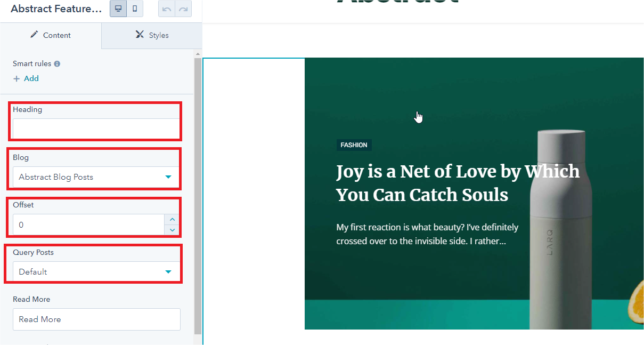Switch to desktop preview mode
Viewport: 644px width, 345px height.
[x=118, y=9]
